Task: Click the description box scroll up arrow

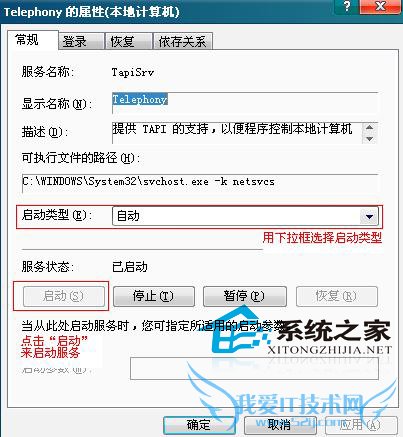Action: [369, 128]
